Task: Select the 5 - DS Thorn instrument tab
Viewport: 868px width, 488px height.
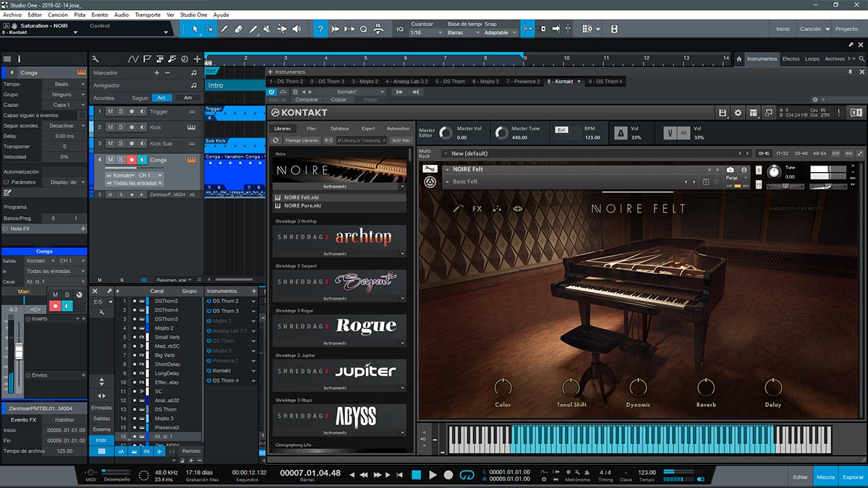Action: point(450,82)
